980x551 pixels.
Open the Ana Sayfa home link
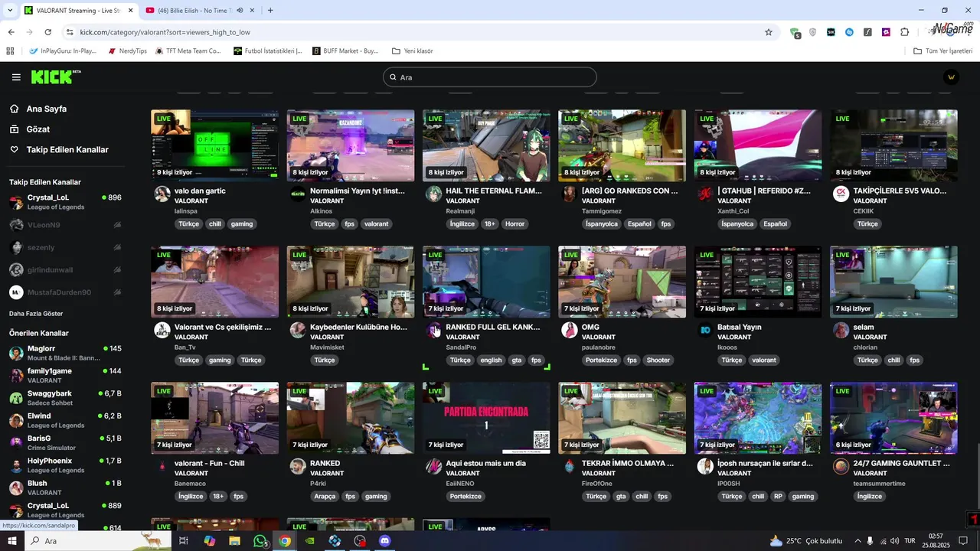47,109
